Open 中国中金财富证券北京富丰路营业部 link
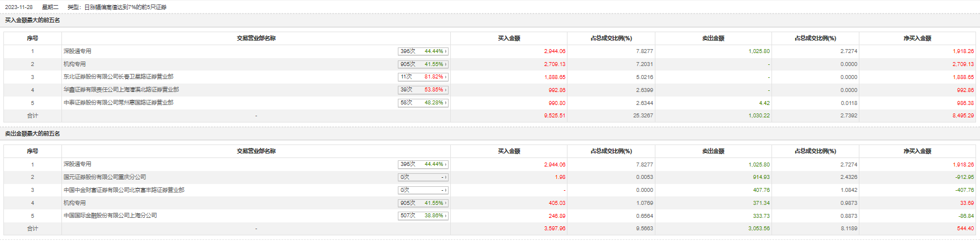The height and width of the screenshot is (241, 980). pyautogui.click(x=124, y=190)
